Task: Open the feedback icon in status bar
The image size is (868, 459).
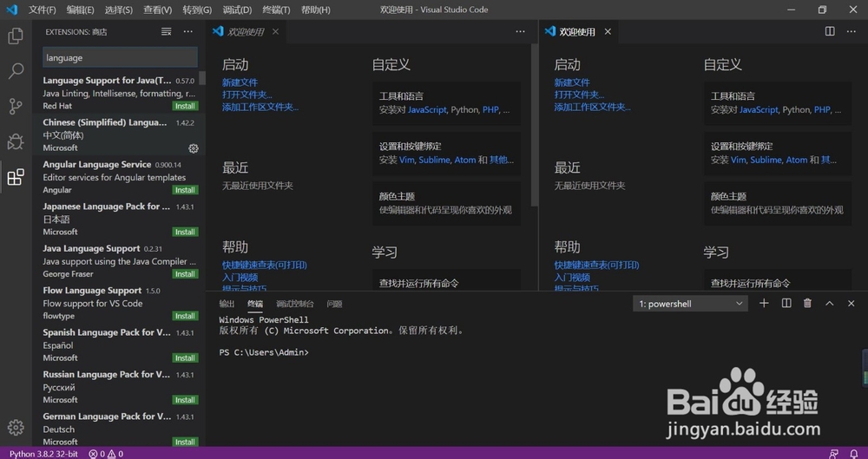Action: tap(833, 454)
